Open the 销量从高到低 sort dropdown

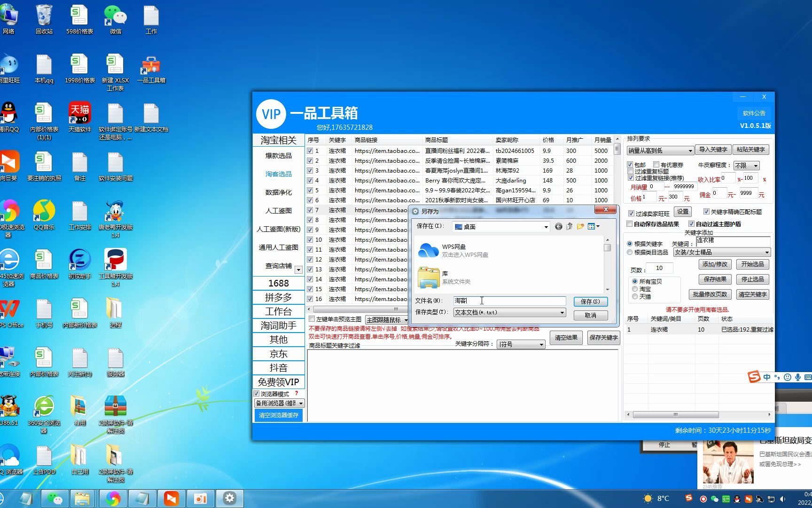[660, 151]
